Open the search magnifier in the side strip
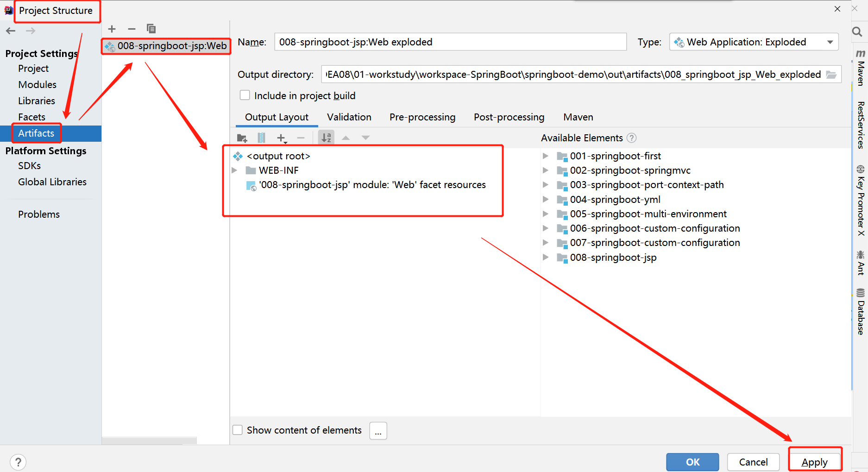This screenshot has width=868, height=472. click(857, 31)
